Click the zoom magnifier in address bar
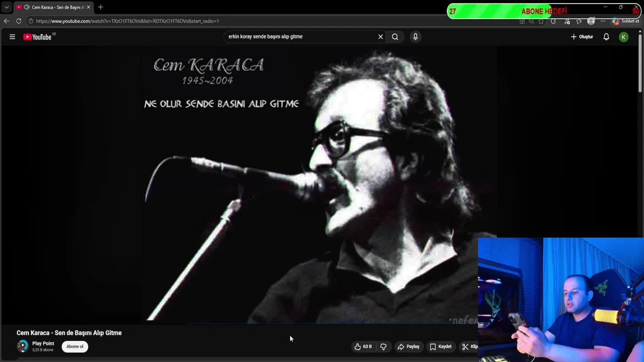This screenshot has width=644, height=362. [531, 21]
